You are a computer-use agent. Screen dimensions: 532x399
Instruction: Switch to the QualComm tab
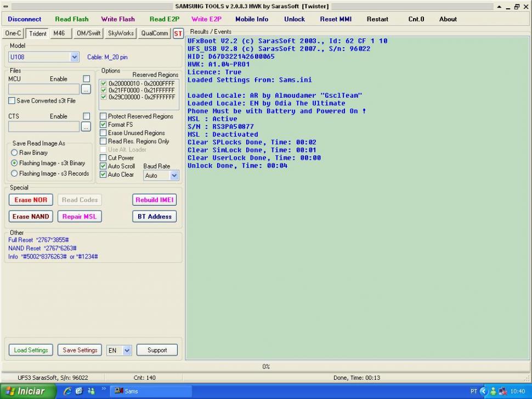(x=154, y=33)
